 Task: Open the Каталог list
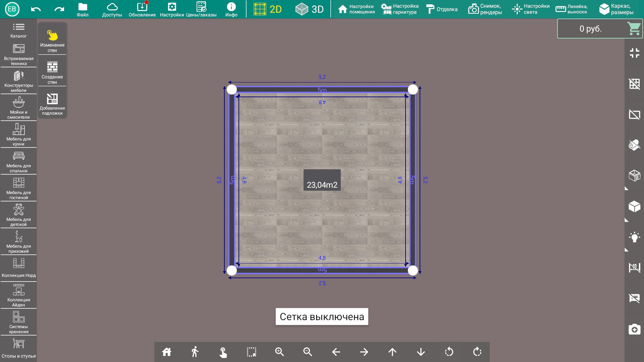tap(18, 30)
